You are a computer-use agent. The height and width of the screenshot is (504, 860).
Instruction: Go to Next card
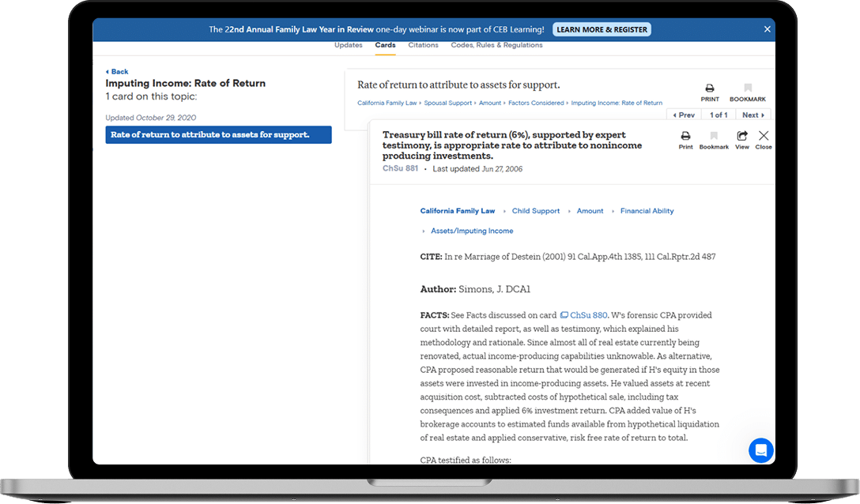click(753, 115)
